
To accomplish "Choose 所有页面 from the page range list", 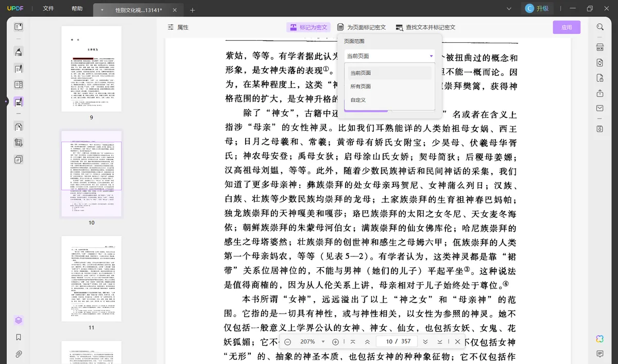I will click(389, 86).
